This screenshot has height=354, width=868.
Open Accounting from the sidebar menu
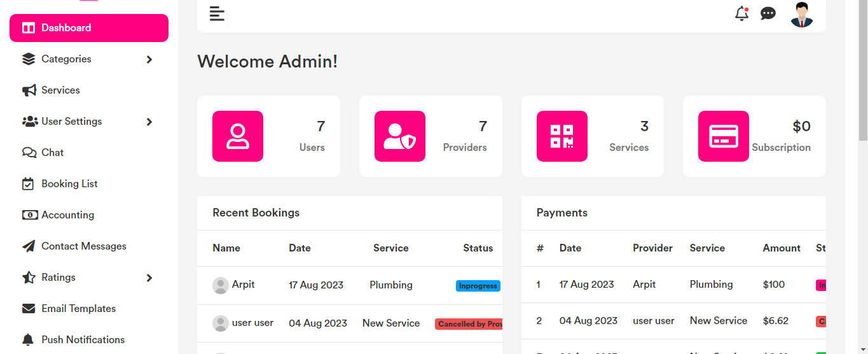(x=67, y=215)
